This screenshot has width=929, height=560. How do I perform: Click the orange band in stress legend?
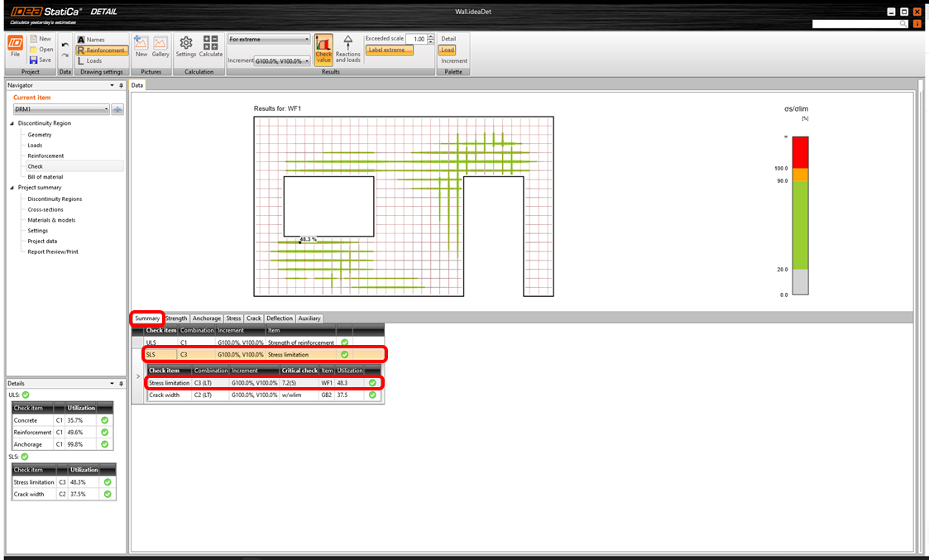coord(801,175)
